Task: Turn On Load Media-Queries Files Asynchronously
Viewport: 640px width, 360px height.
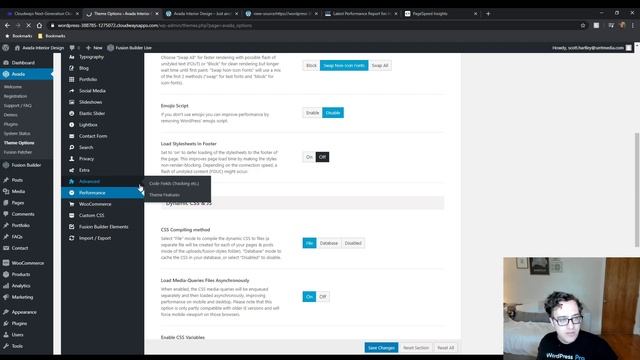Action: 309,297
